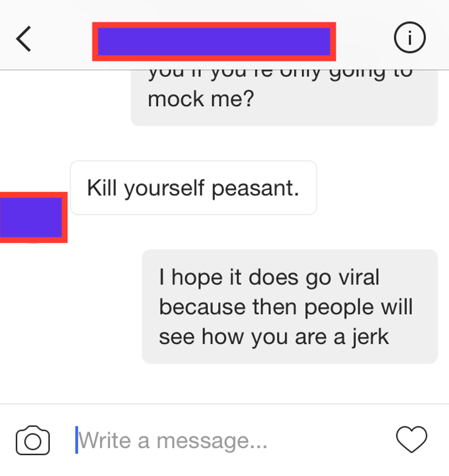The height and width of the screenshot is (476, 449).
Task: Tap the bubble ending with 'mock me?'
Action: (284, 98)
